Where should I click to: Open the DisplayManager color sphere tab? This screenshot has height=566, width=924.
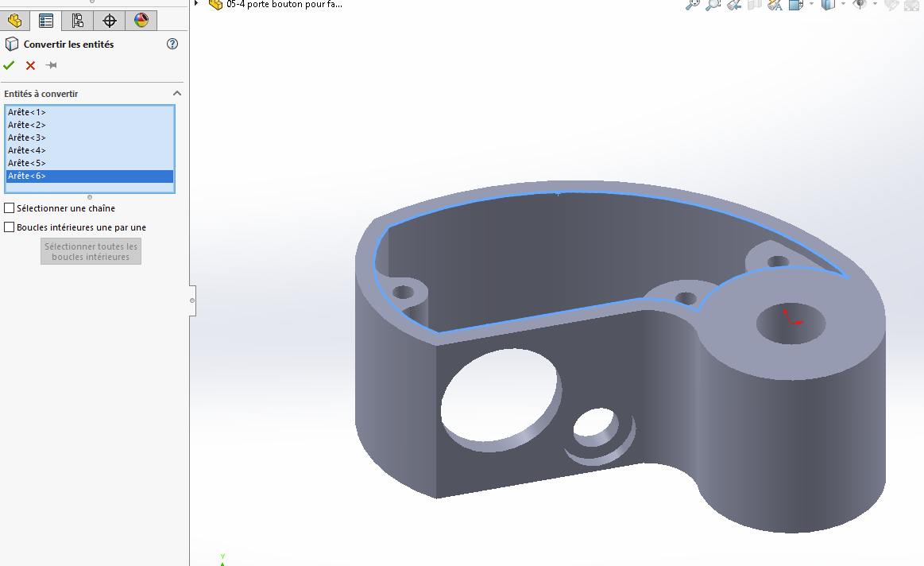click(x=141, y=21)
